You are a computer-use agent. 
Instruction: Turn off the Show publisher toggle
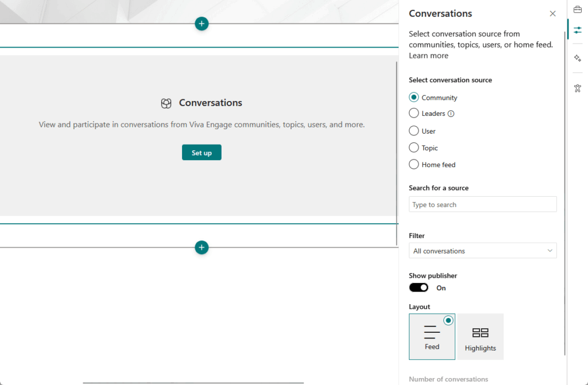coord(419,287)
